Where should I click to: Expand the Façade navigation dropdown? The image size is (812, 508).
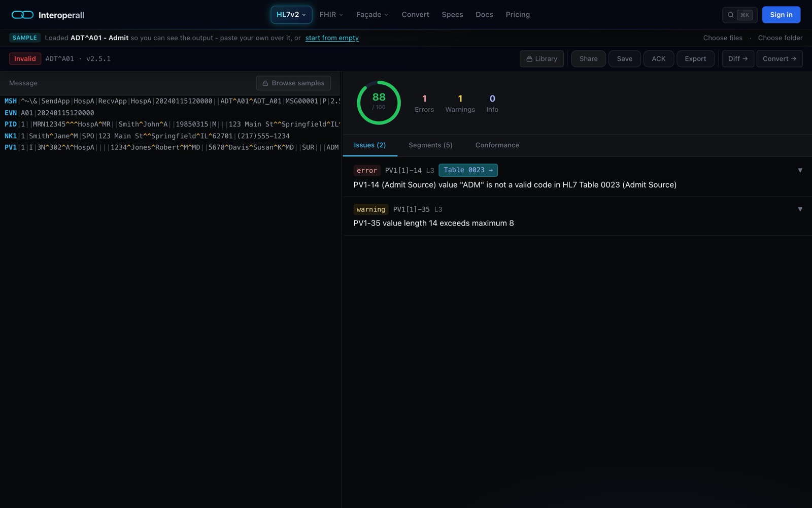372,15
